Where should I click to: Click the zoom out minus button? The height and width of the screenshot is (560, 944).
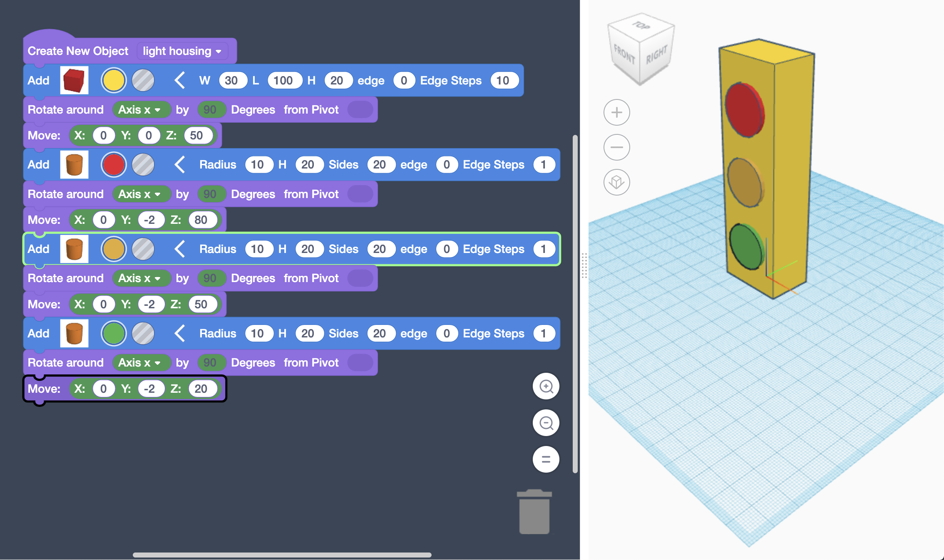[617, 147]
